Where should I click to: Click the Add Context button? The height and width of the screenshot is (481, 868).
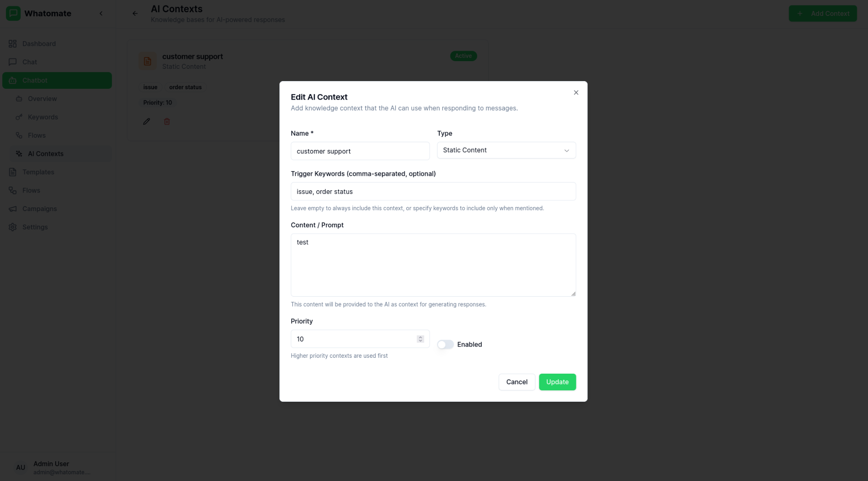(822, 13)
